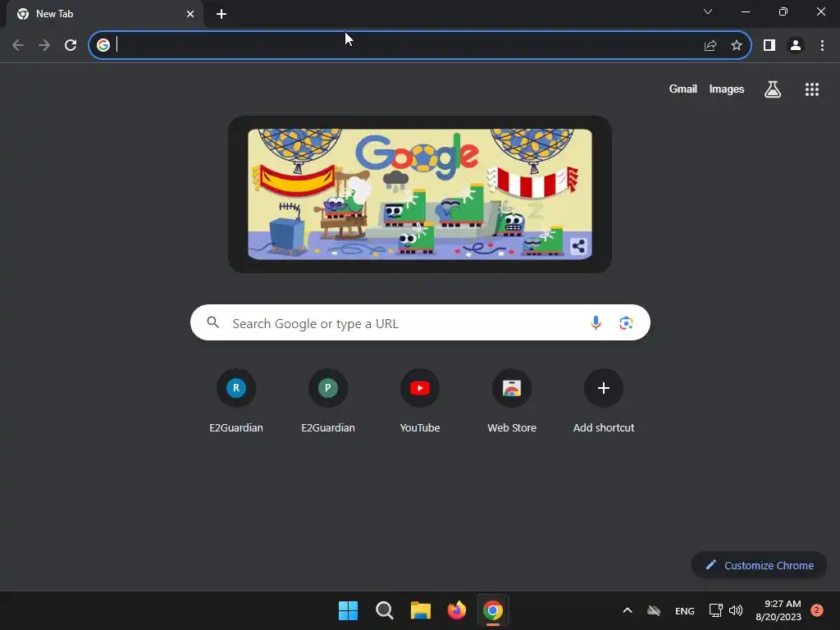Show hidden system tray icons
The width and height of the screenshot is (840, 630).
[x=628, y=610]
